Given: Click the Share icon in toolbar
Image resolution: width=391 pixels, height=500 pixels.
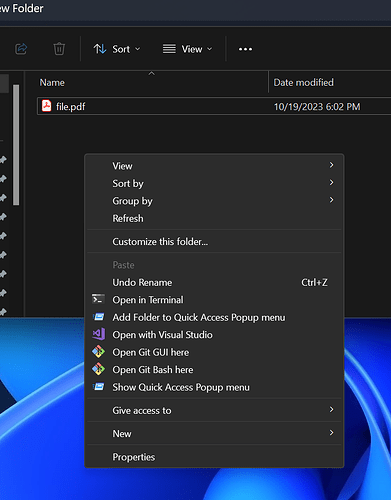Looking at the screenshot, I should pyautogui.click(x=21, y=49).
